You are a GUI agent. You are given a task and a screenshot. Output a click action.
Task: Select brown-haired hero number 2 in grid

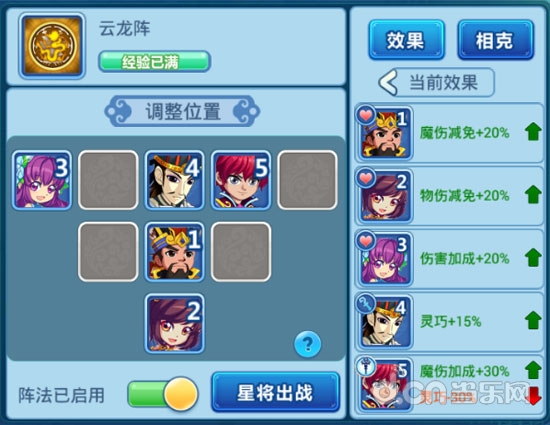174,324
